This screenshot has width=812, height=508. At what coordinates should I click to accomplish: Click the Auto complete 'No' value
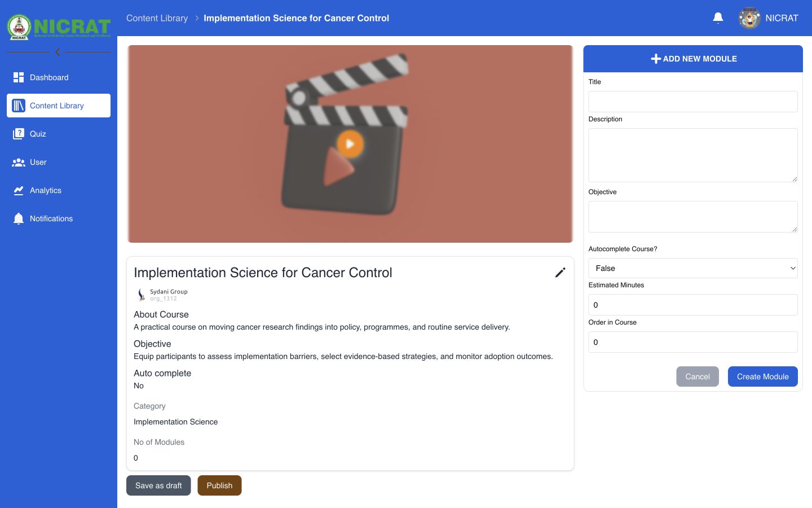click(x=139, y=386)
